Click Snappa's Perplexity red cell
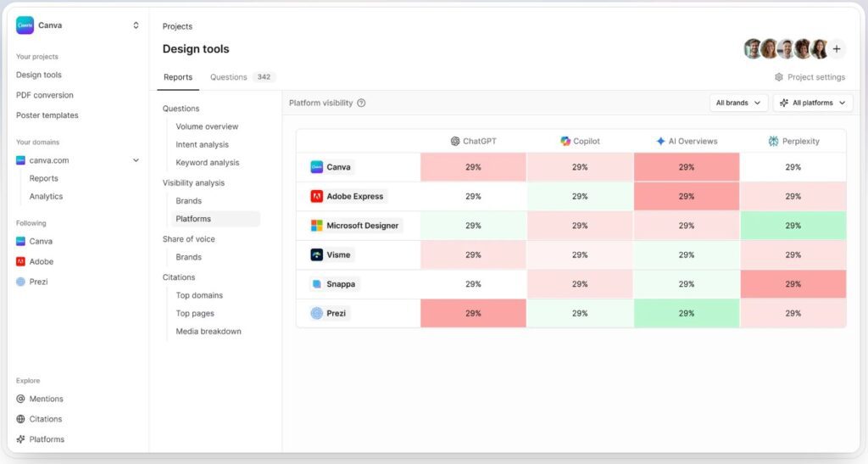 click(x=793, y=284)
